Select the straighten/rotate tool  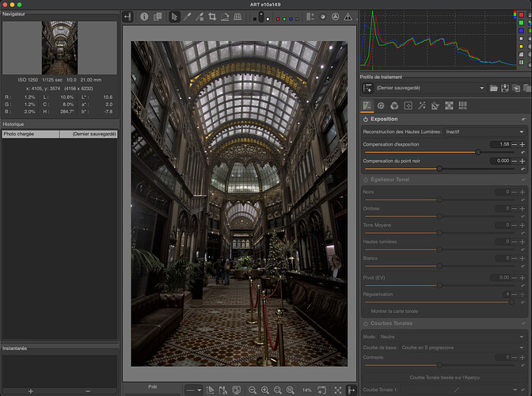(225, 17)
